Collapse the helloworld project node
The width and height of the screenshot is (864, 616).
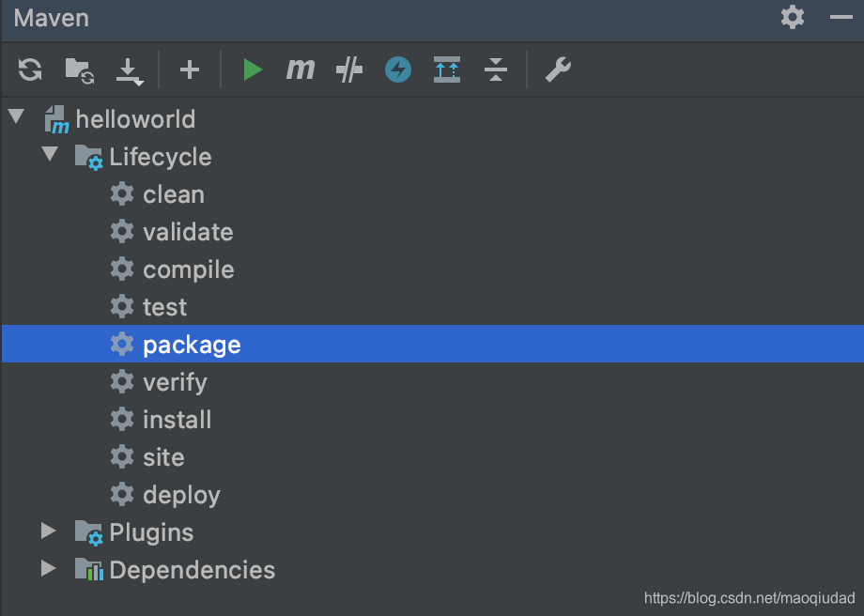click(x=17, y=116)
